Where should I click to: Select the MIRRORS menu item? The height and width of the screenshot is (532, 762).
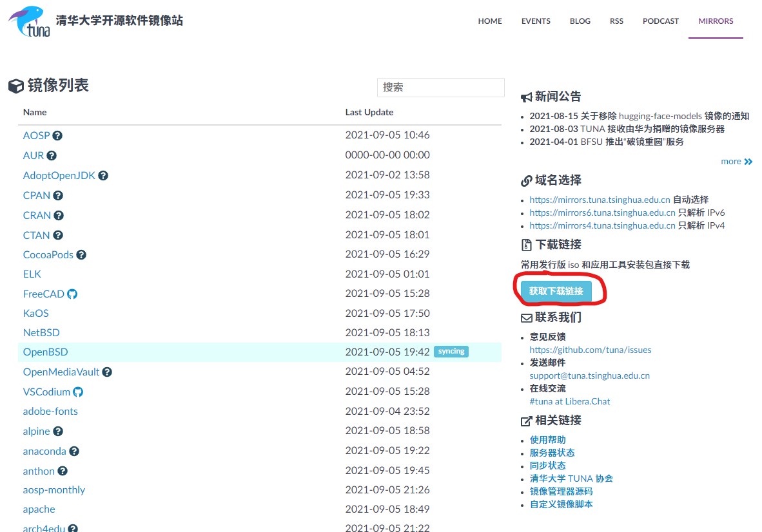tap(716, 21)
